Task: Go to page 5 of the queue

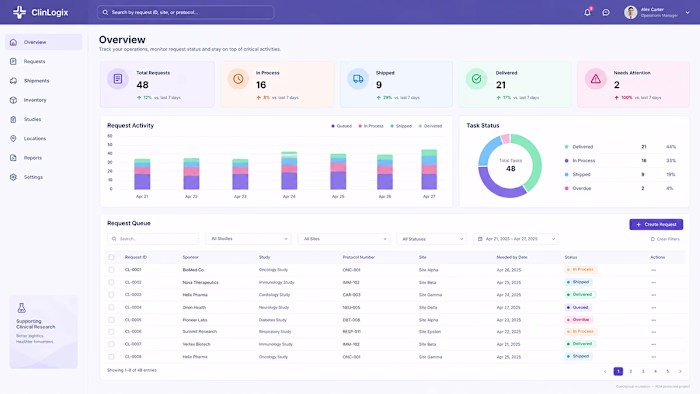Action: pyautogui.click(x=667, y=371)
